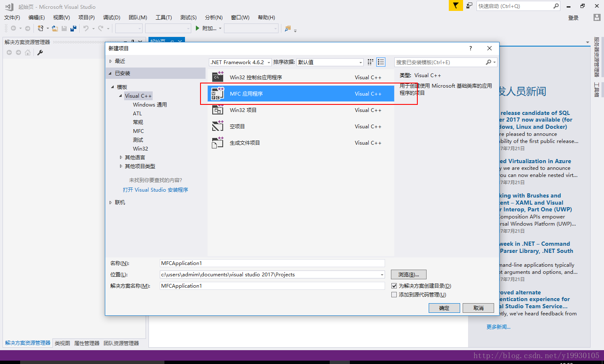This screenshot has height=364, width=604.
Task: Toggle 'Create directory for solution' checkbox
Action: [394, 286]
